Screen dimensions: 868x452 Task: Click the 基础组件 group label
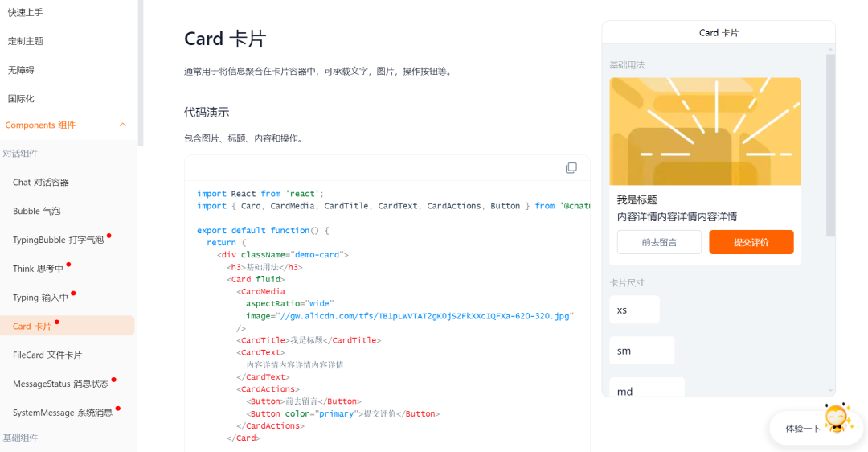pos(20,438)
